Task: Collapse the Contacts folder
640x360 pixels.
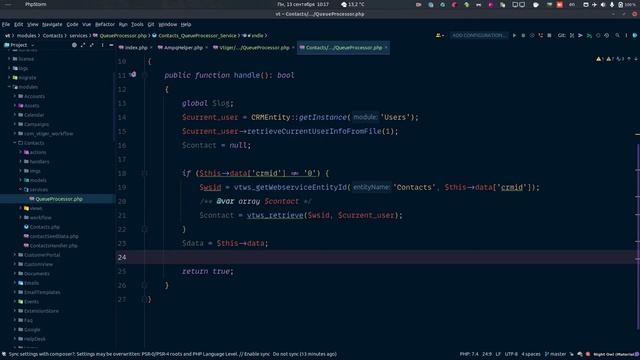Action: click(x=15, y=143)
